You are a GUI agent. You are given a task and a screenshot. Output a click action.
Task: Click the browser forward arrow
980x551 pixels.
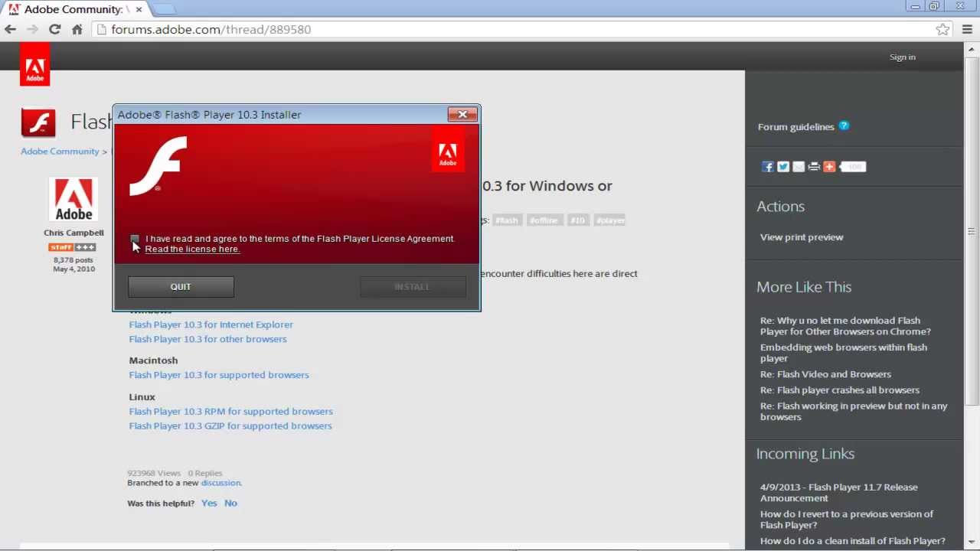[32, 29]
